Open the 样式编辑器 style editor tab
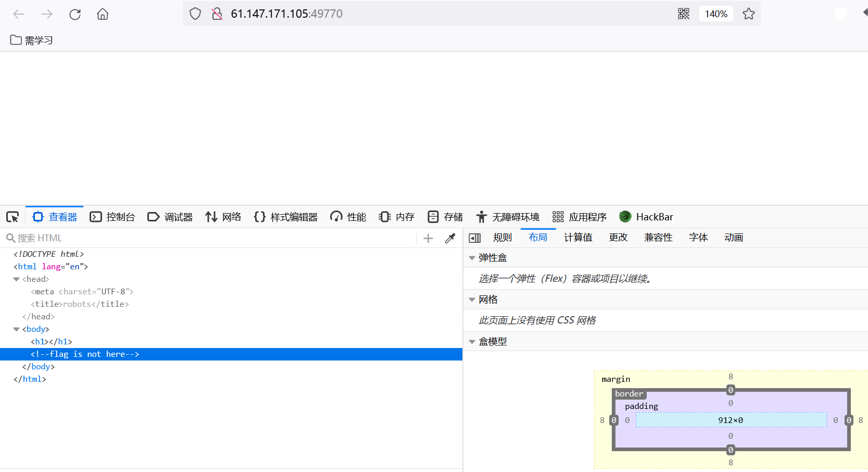The width and height of the screenshot is (868, 472). (286, 217)
